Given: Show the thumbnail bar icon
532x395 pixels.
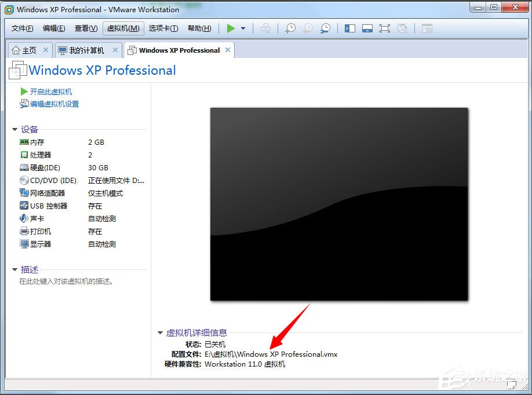Looking at the screenshot, I should tap(367, 28).
